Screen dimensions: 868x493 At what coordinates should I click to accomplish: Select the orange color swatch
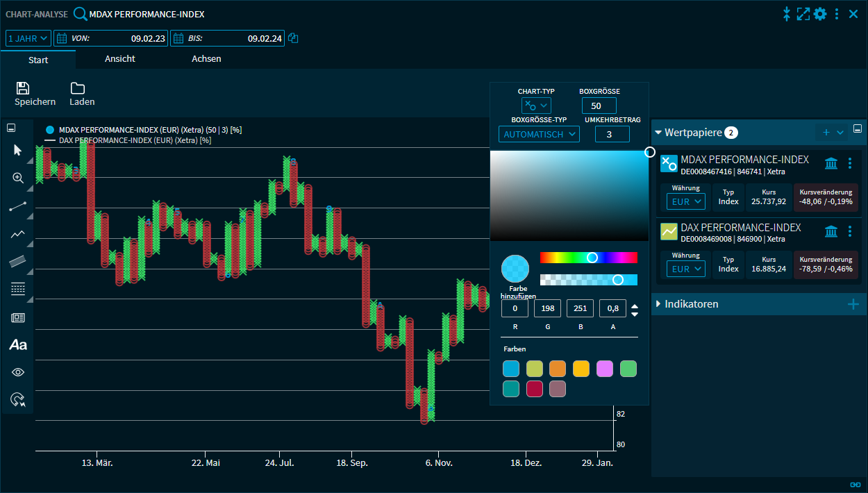[x=558, y=369]
